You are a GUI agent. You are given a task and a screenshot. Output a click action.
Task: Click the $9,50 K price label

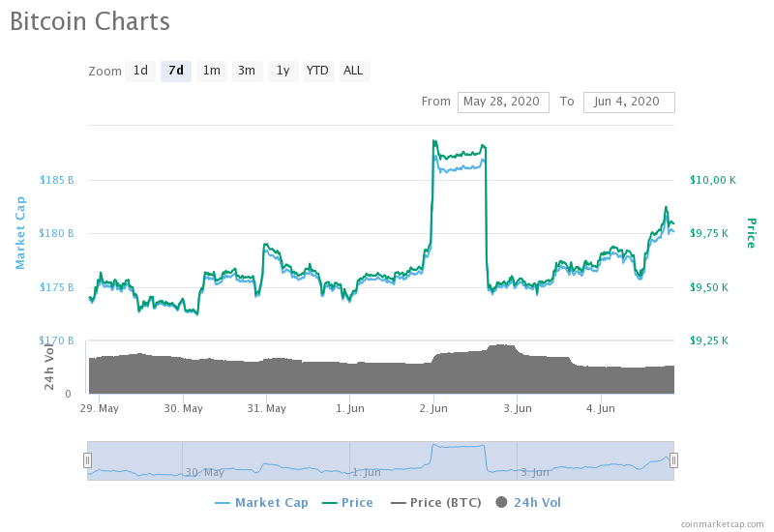(709, 287)
